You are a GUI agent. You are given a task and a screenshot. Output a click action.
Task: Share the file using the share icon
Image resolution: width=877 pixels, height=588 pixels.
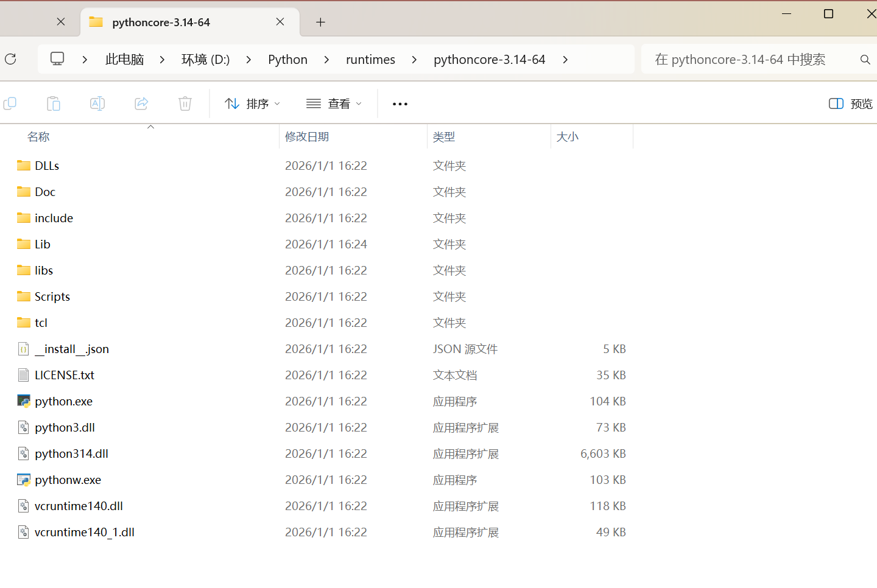pyautogui.click(x=141, y=103)
